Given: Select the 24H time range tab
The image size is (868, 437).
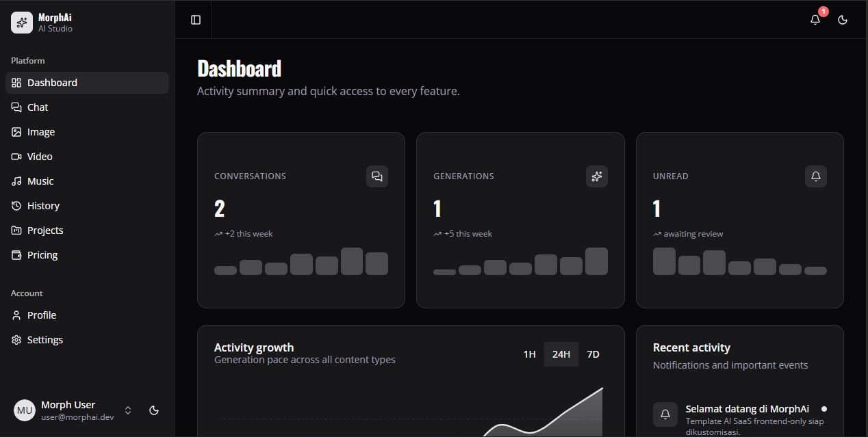Looking at the screenshot, I should coord(561,354).
